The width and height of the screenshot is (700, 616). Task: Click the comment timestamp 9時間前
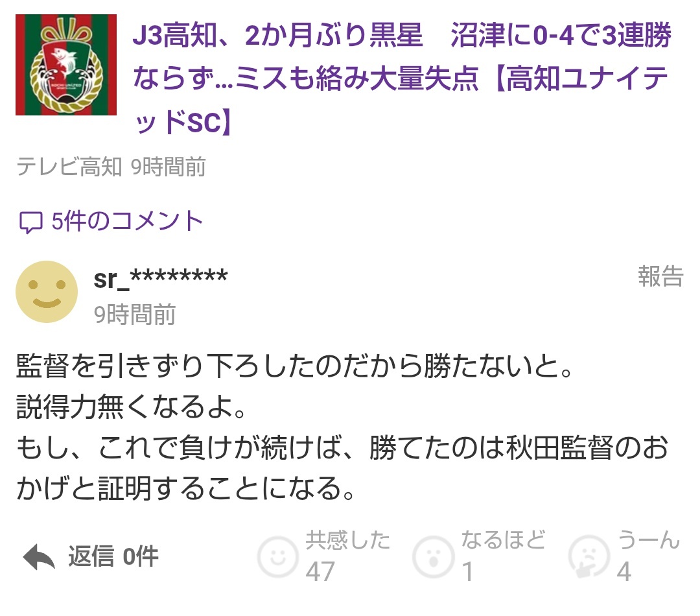(x=135, y=314)
